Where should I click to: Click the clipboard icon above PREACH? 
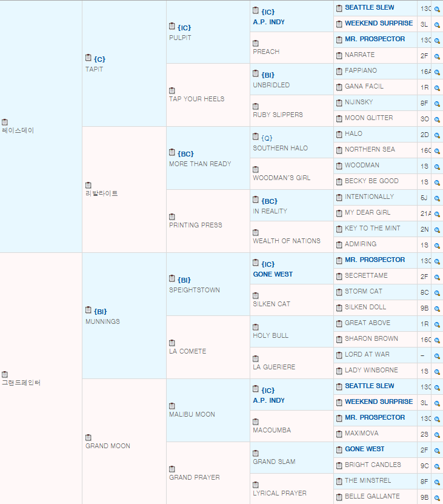click(x=256, y=44)
